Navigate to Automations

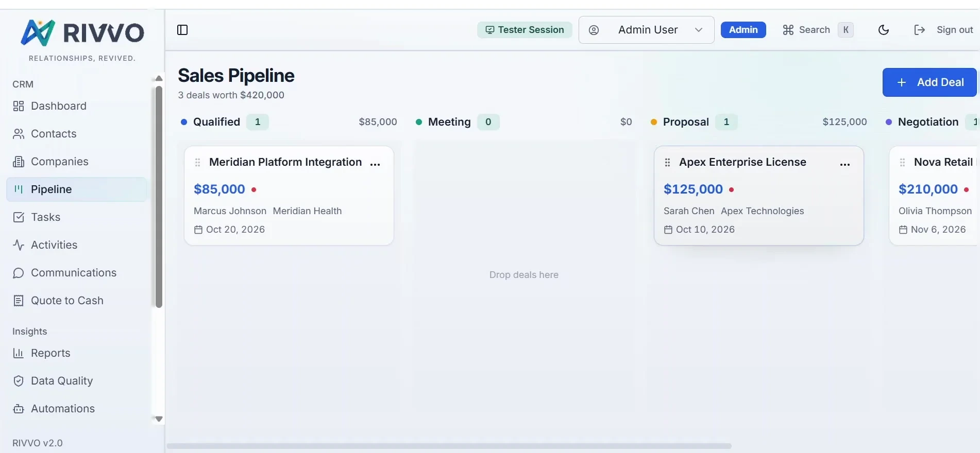pos(76,409)
